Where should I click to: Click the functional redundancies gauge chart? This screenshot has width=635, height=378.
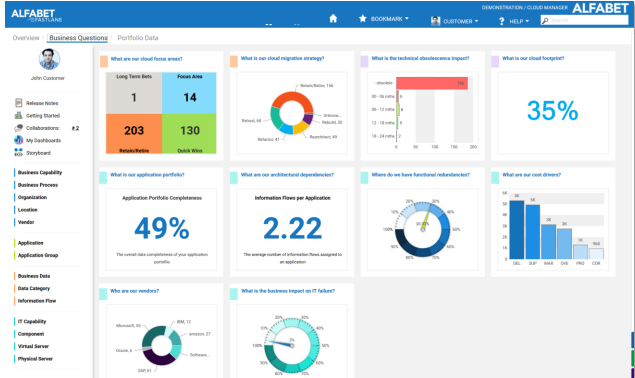click(x=422, y=229)
